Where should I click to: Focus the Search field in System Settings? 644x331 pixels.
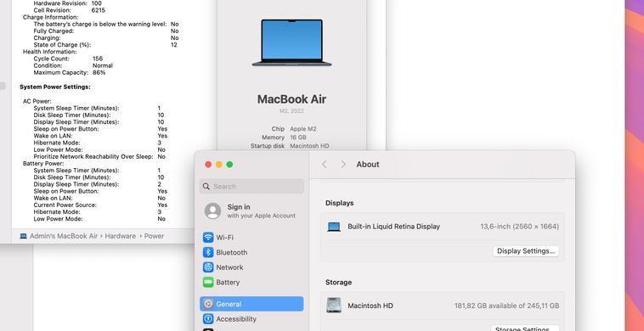click(x=251, y=186)
